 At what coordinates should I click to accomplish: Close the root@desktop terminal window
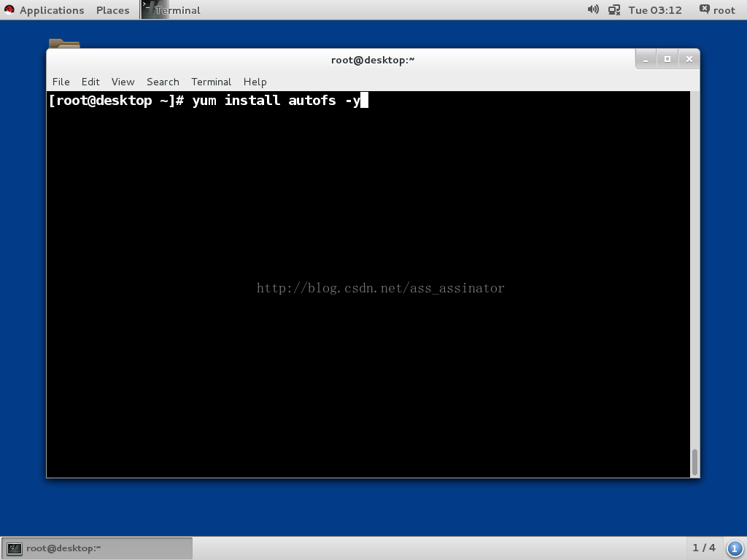pyautogui.click(x=689, y=60)
